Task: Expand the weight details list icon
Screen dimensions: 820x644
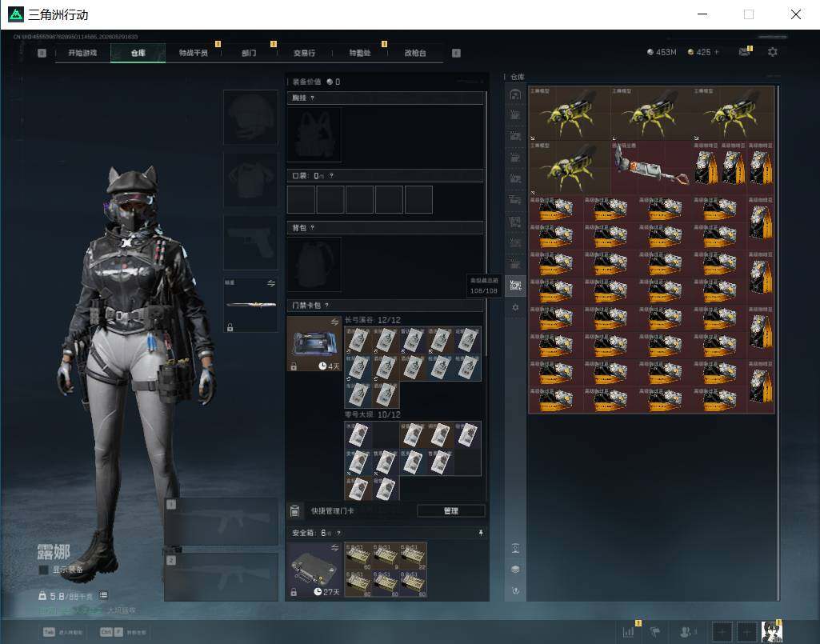Action: pos(103,595)
